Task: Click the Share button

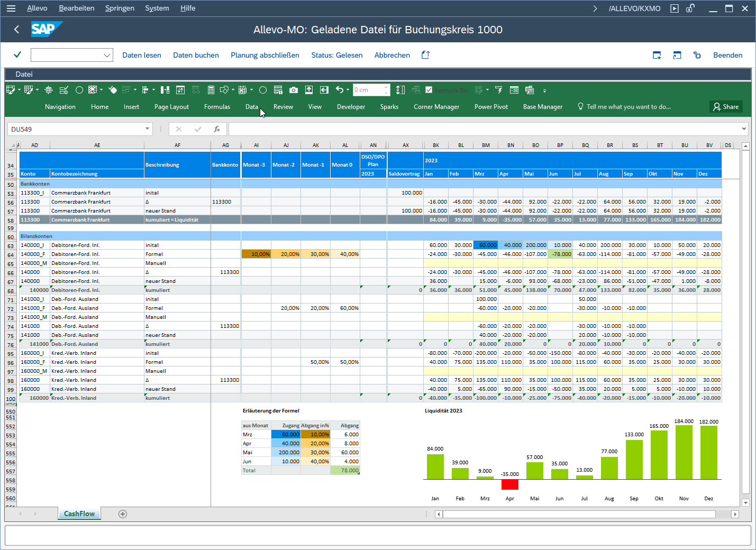Action: [x=726, y=107]
